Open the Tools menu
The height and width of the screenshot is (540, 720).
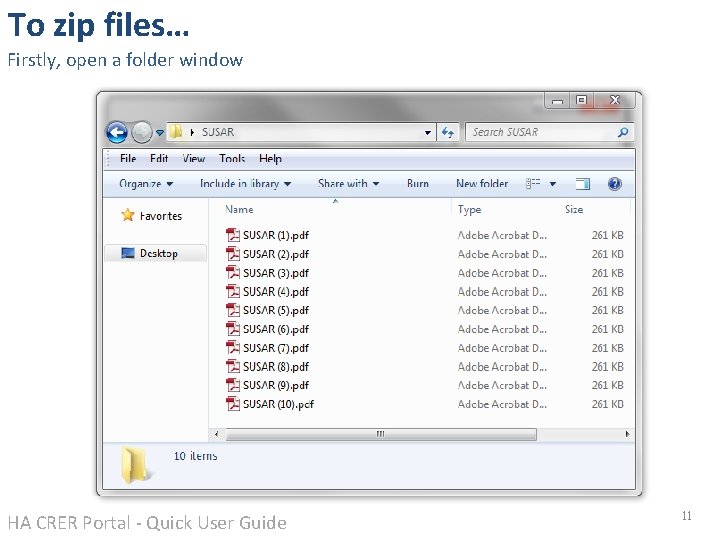(232, 158)
